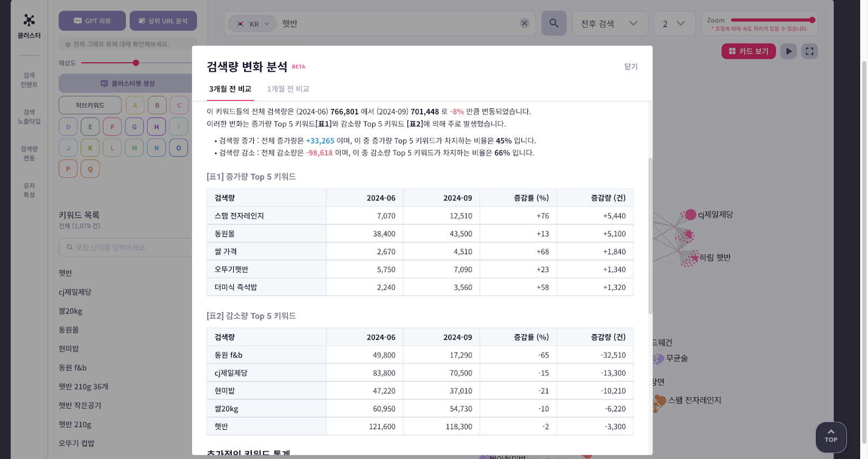
Task: Toggle cluster H chip
Action: coord(156,126)
